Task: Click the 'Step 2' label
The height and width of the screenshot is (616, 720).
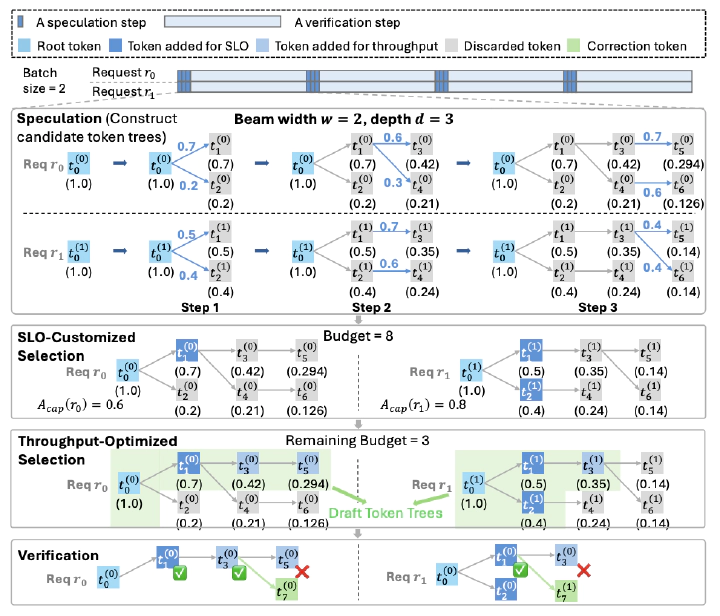Action: (x=371, y=307)
